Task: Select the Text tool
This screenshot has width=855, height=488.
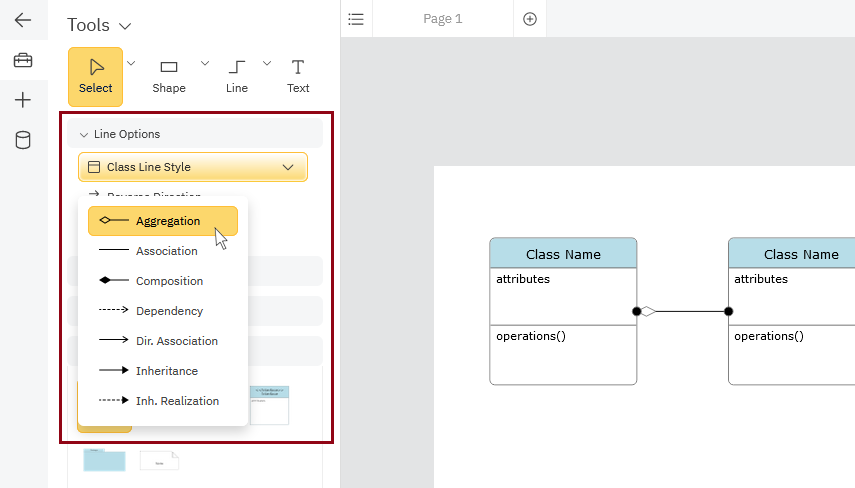Action: coord(298,76)
